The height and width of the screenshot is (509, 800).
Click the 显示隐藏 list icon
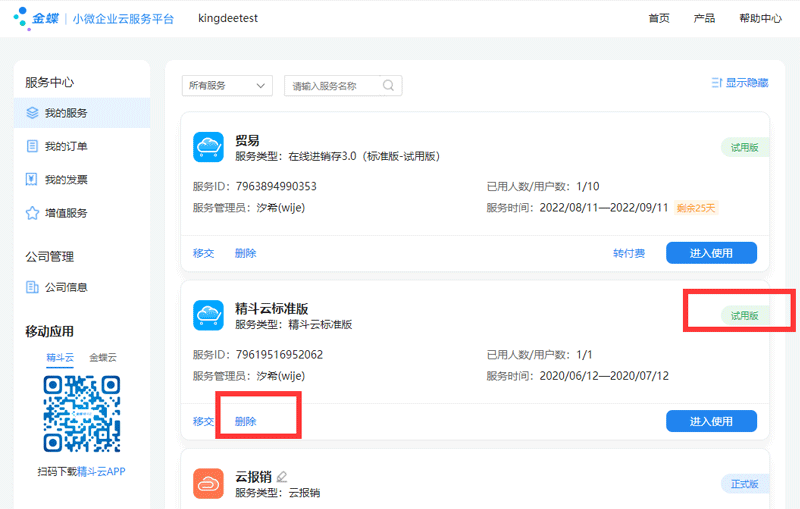[716, 83]
